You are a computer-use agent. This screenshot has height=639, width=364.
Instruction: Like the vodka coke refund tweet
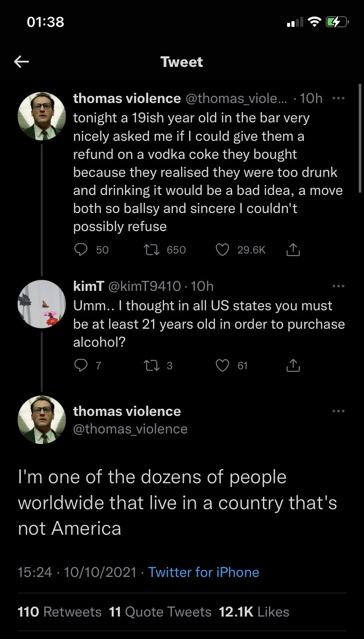point(222,250)
